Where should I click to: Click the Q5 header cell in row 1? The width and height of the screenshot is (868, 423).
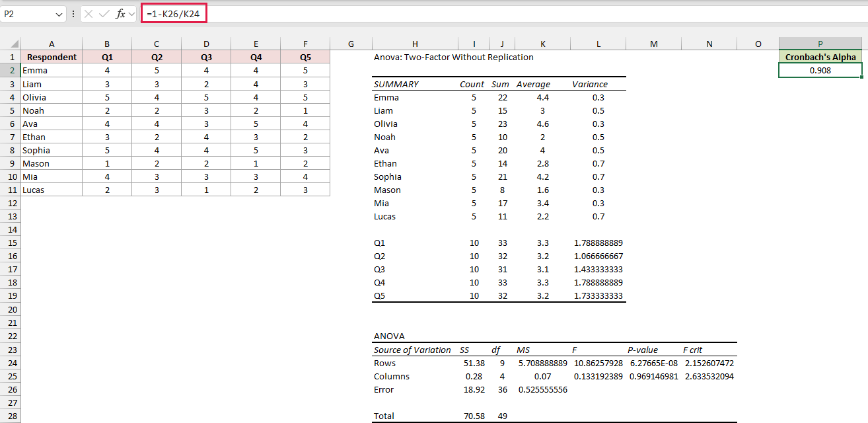tap(305, 57)
